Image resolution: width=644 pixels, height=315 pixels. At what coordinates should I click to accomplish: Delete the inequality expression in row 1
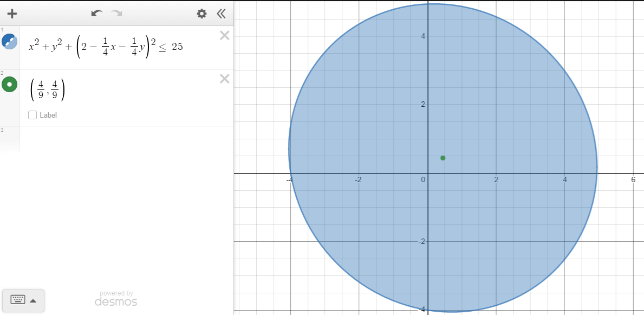coord(224,36)
